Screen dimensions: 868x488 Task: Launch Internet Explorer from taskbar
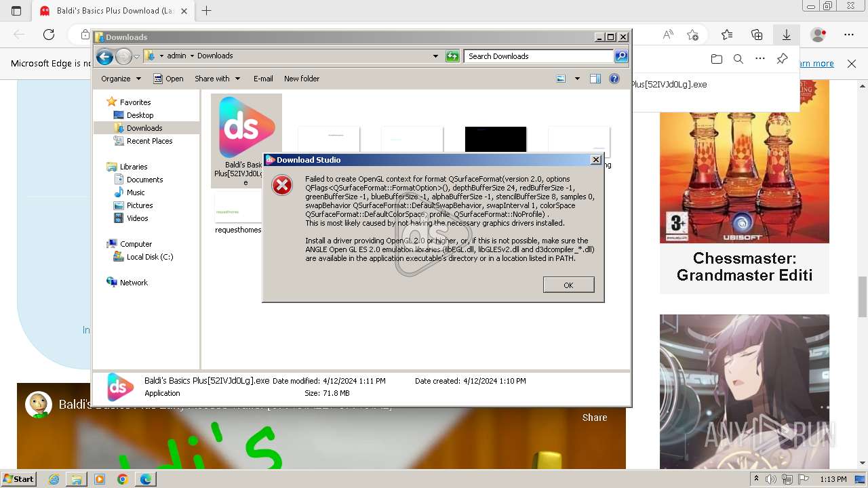click(x=54, y=479)
